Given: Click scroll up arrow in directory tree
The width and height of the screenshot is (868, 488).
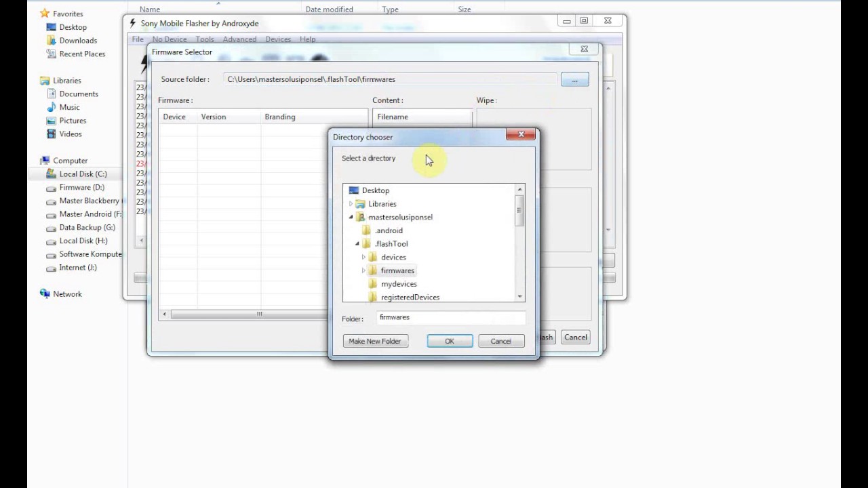Looking at the screenshot, I should [x=520, y=189].
